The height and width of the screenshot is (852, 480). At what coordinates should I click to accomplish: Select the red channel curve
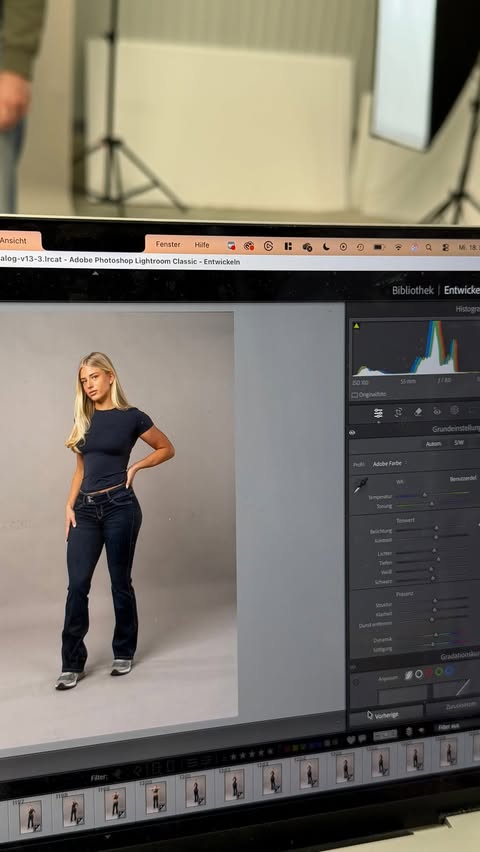pos(428,673)
